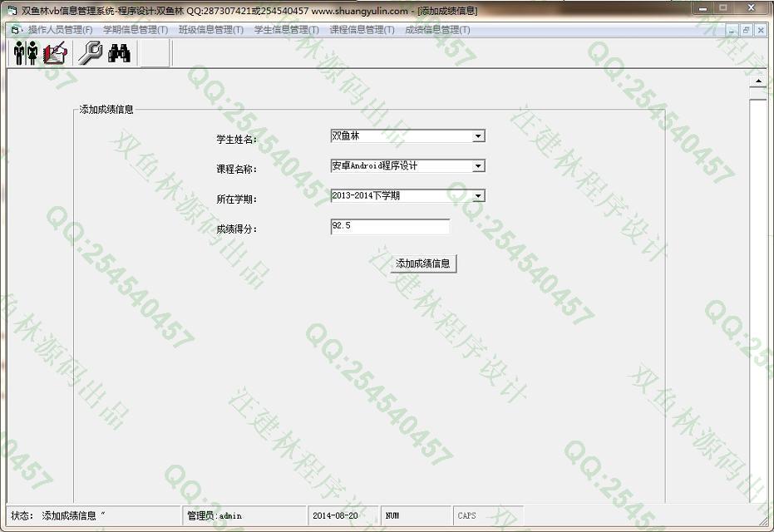Click the binoculars search toolbar icon
Screen dimensions: 774x532
click(120, 53)
